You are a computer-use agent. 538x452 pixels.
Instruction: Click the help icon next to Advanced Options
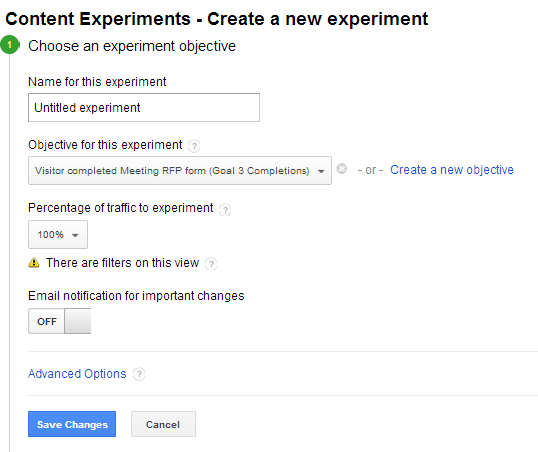pyautogui.click(x=139, y=374)
